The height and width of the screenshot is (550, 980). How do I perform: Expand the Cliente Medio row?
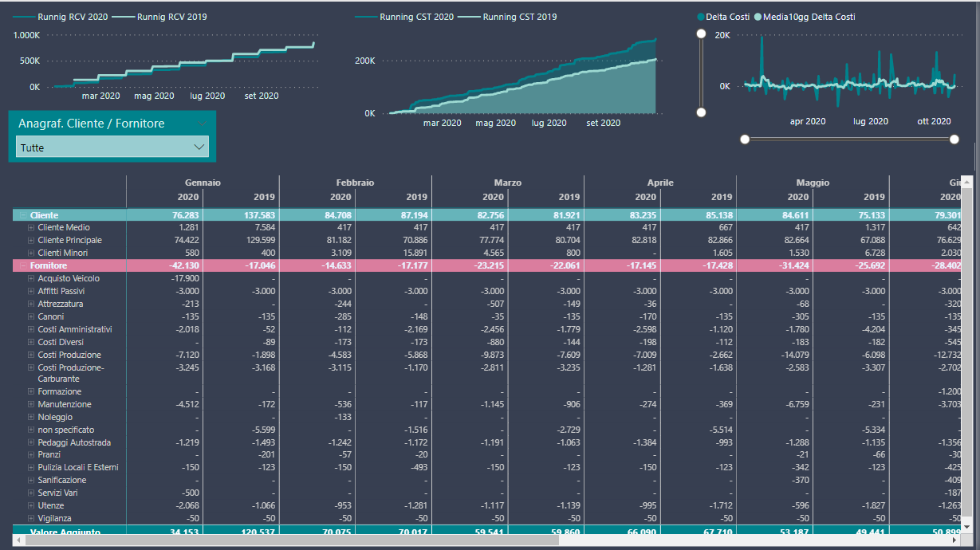click(31, 228)
